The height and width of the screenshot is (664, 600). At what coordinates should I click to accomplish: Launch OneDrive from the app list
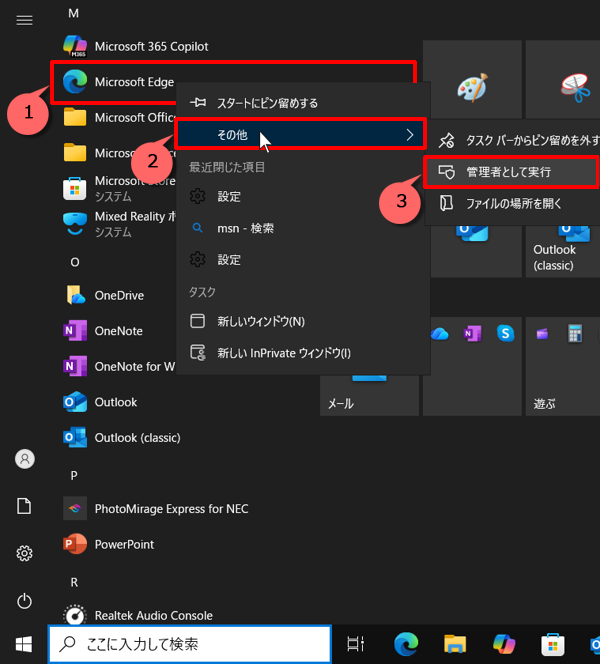(x=118, y=295)
